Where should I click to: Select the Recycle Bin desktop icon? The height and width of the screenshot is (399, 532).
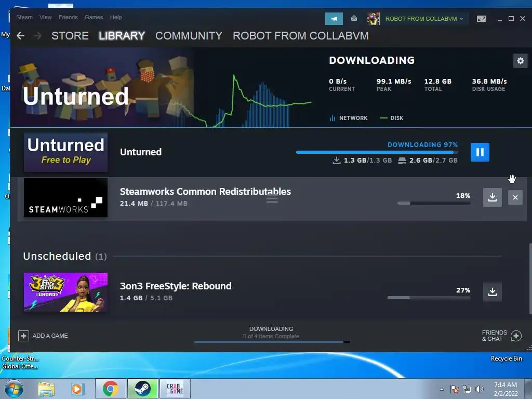(x=506, y=358)
